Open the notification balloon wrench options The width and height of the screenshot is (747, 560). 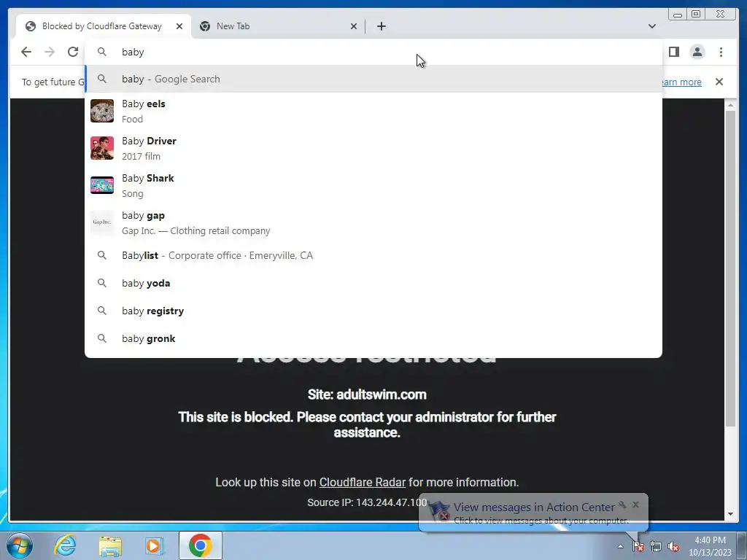622,505
